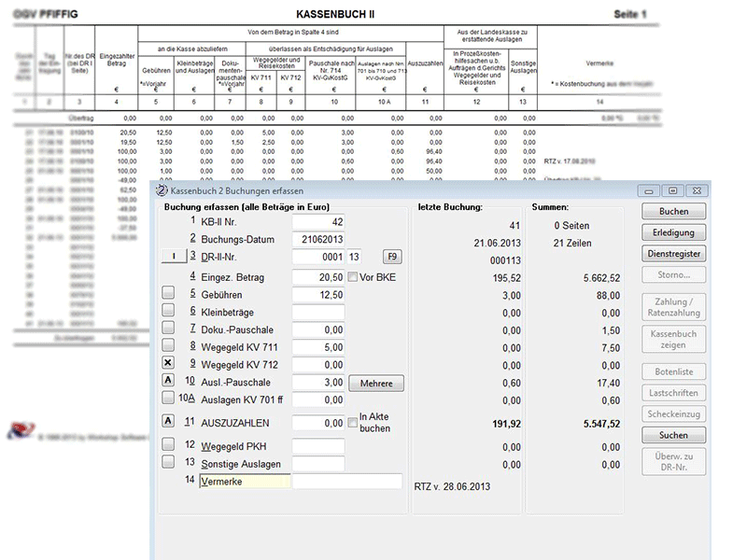Open Erledigung from the right panel
The height and width of the screenshot is (560, 747).
click(673, 232)
